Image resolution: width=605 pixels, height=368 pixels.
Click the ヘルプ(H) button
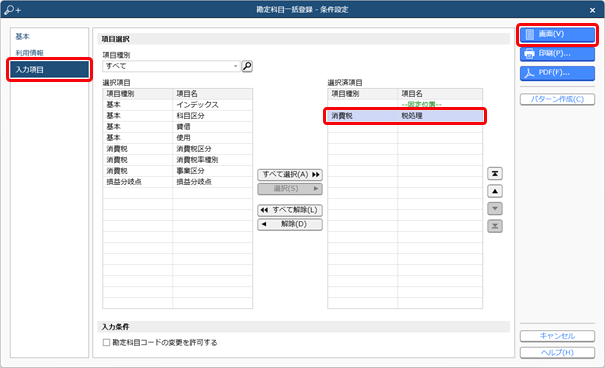coord(557,353)
